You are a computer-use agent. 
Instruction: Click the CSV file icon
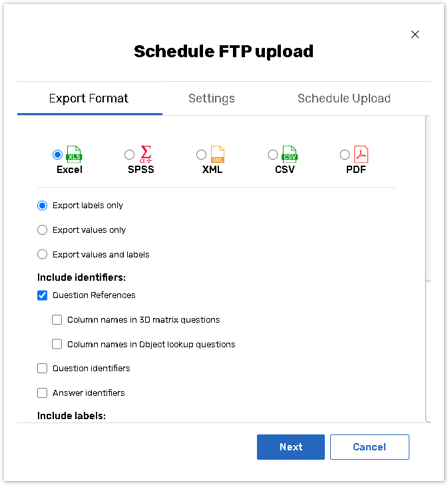tap(289, 154)
